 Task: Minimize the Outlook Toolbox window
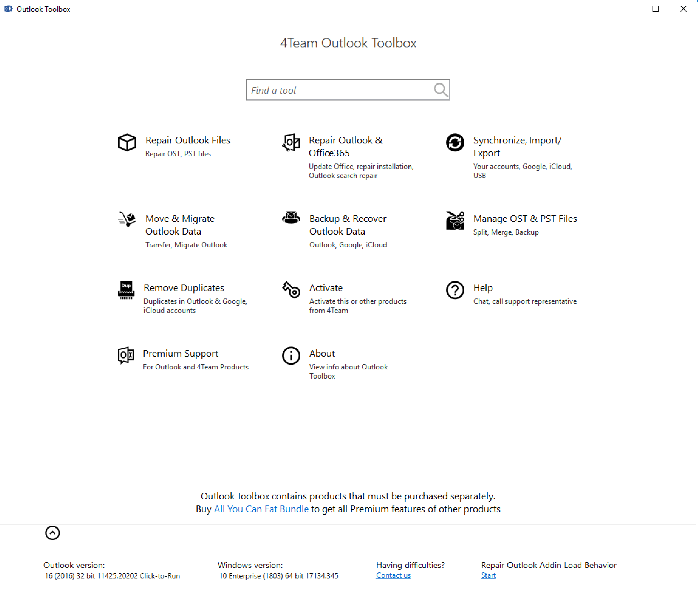(628, 9)
